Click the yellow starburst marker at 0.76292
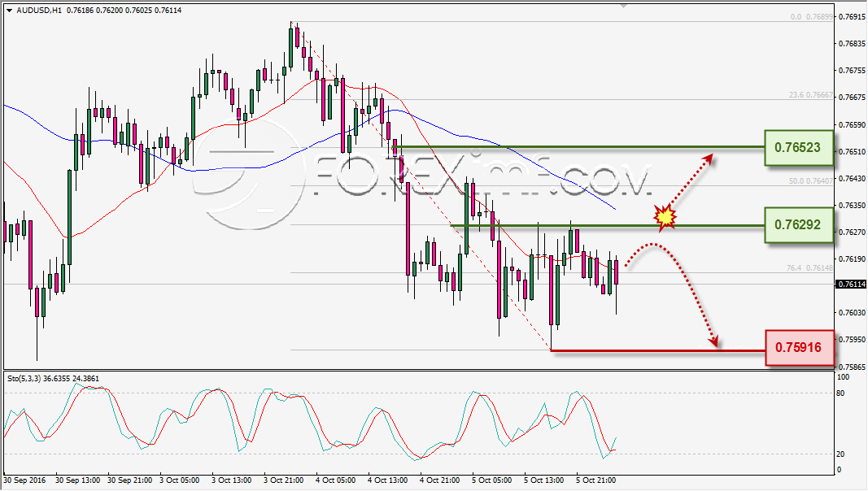 click(665, 217)
